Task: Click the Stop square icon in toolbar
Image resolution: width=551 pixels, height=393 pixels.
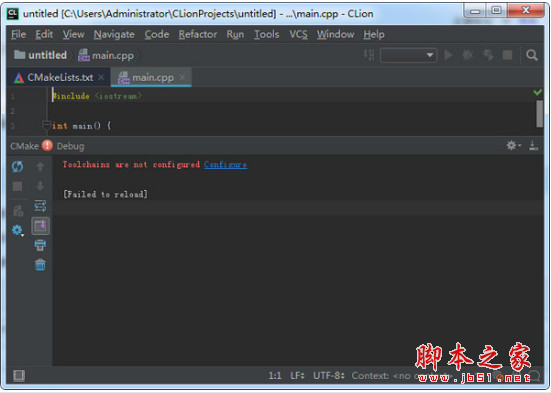Action: tap(507, 55)
